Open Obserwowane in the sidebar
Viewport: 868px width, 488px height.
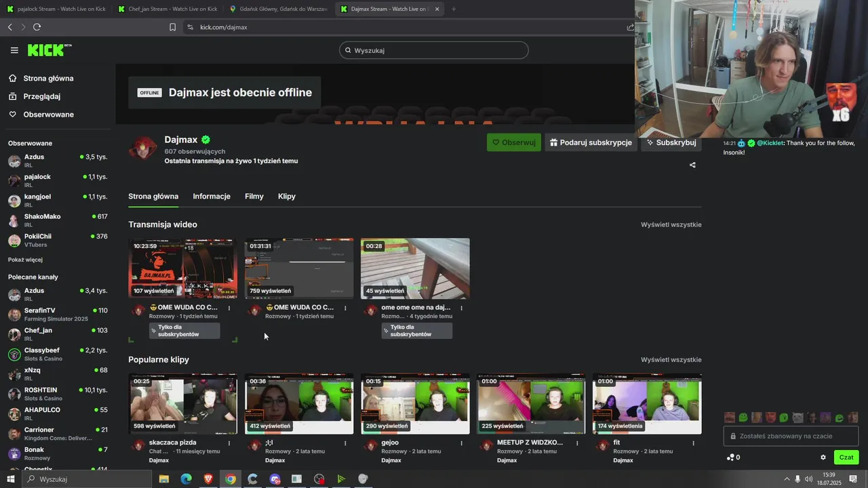click(48, 115)
